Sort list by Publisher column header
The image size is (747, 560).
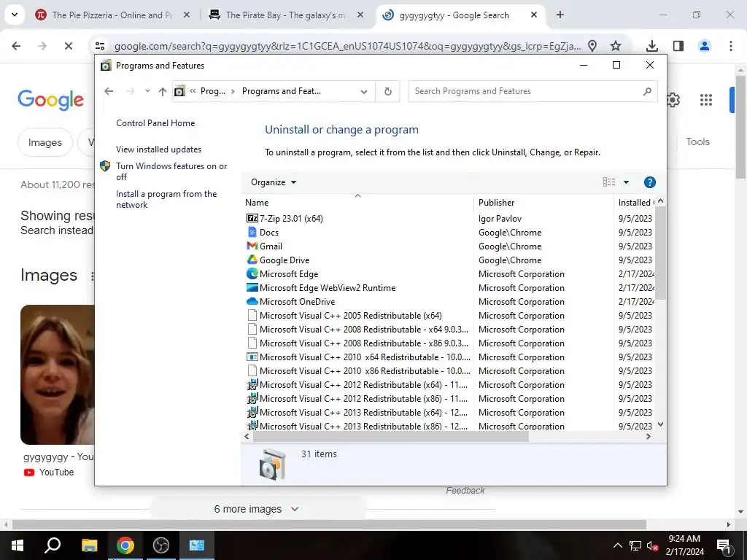pyautogui.click(x=543, y=203)
